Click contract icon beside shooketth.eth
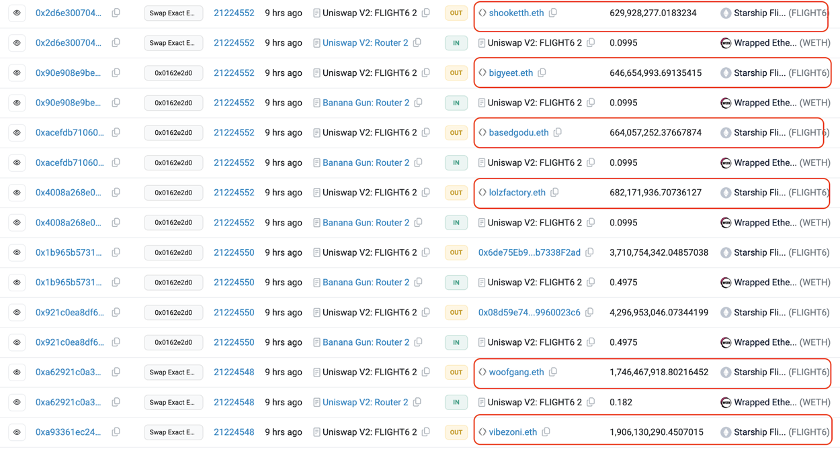This screenshot has height=450, width=840. pos(482,13)
